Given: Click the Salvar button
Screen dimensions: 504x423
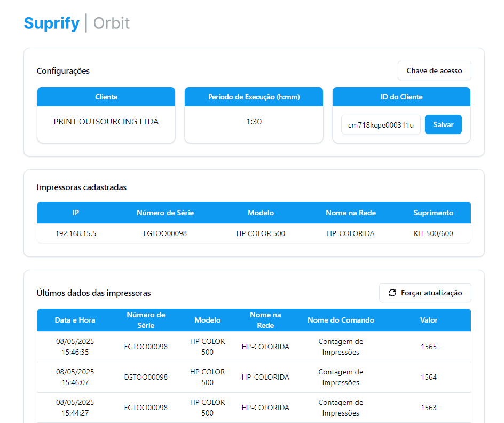Looking at the screenshot, I should click(x=443, y=124).
